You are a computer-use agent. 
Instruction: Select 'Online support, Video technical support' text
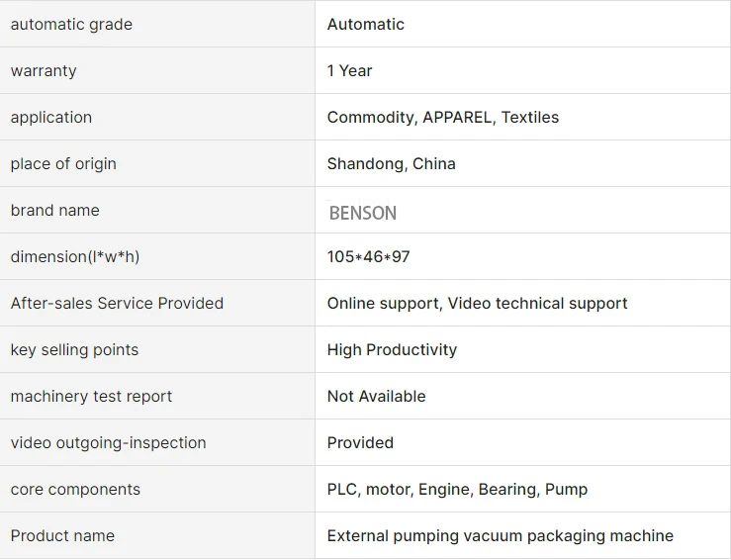coord(478,304)
